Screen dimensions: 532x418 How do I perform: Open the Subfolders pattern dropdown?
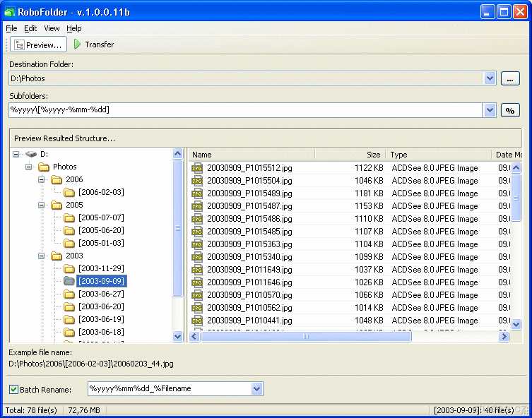[x=490, y=110]
